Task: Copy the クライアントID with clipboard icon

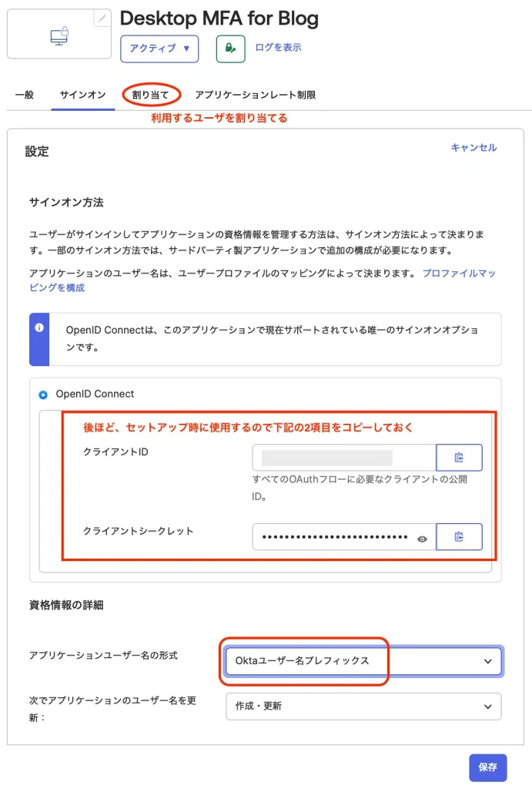Action: coord(459,458)
